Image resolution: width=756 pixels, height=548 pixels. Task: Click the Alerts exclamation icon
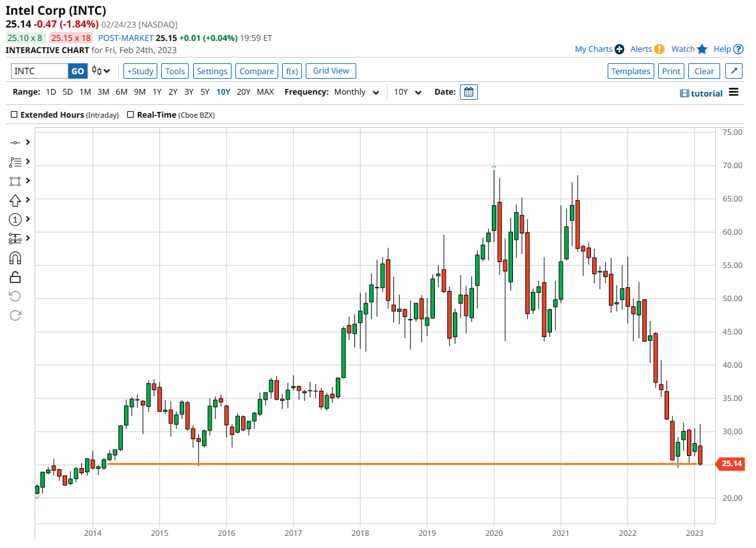[659, 49]
